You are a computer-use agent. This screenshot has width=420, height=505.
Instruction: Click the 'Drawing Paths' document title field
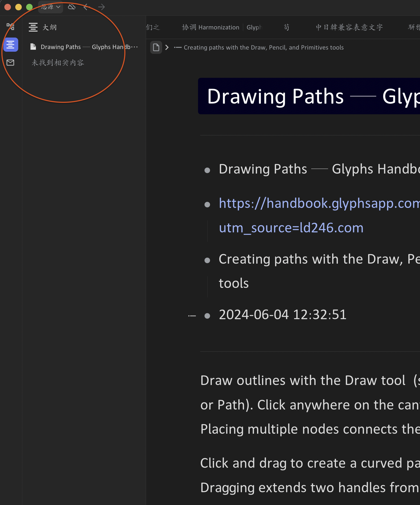[309, 96]
